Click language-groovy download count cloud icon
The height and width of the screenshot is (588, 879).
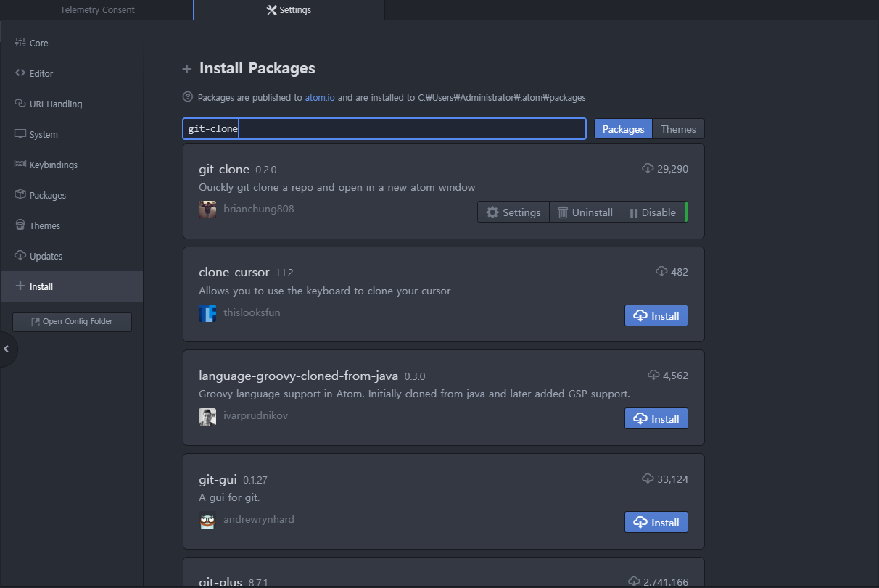tap(653, 375)
